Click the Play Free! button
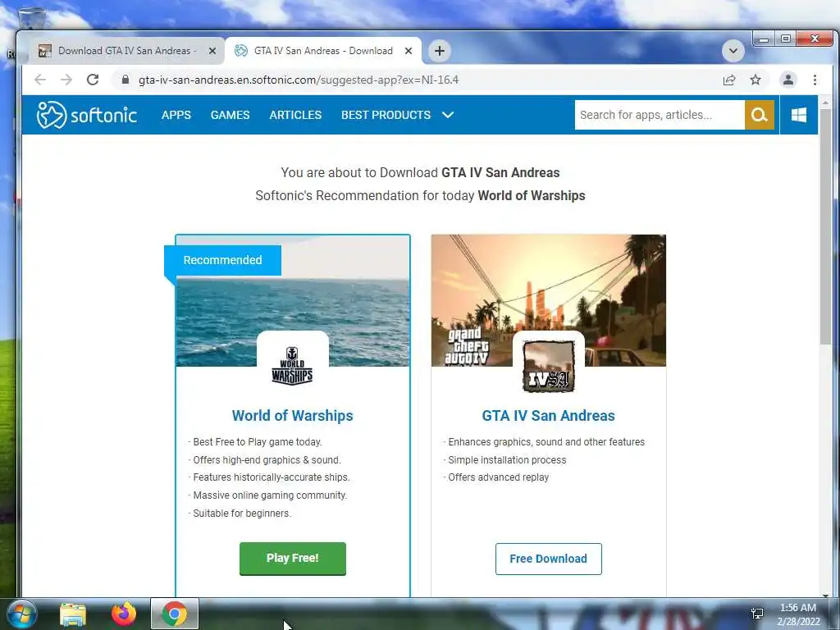 pos(293,559)
